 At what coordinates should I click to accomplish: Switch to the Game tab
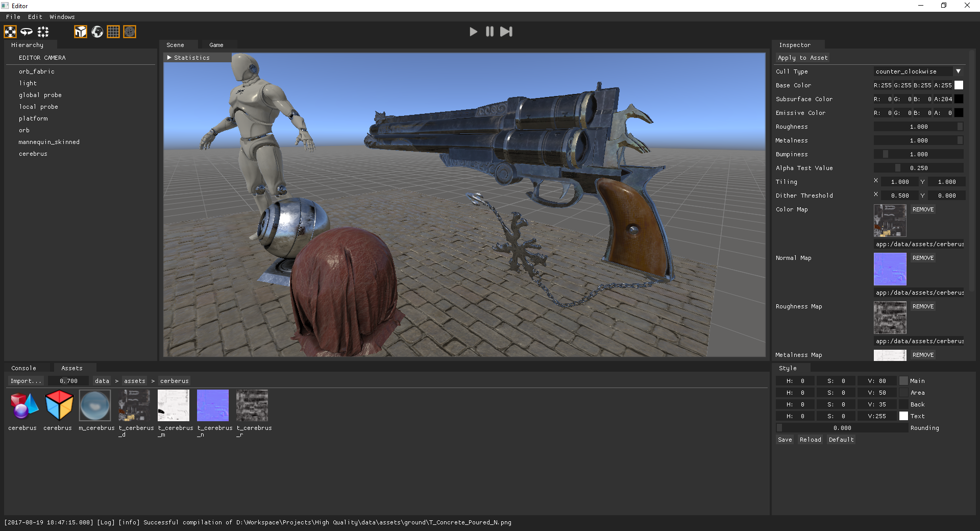click(216, 45)
